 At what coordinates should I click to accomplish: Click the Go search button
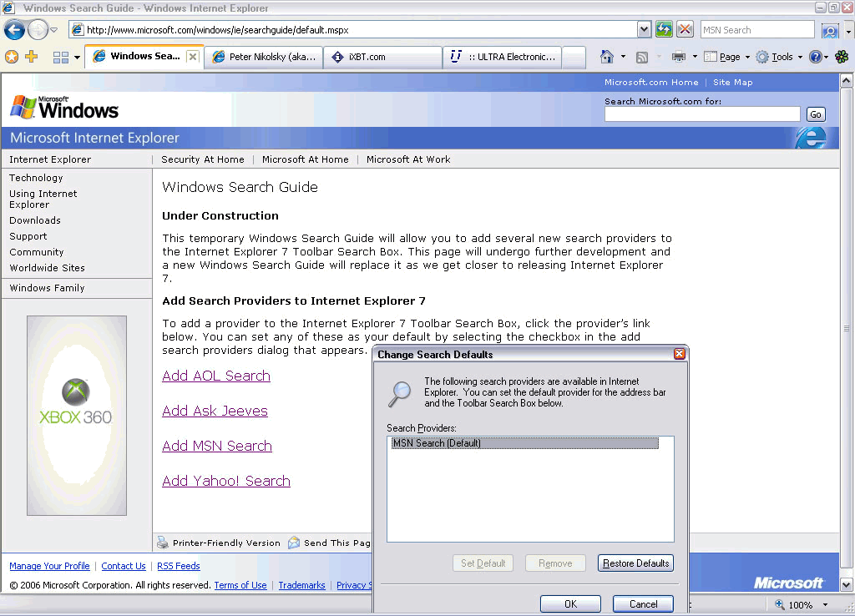click(815, 114)
